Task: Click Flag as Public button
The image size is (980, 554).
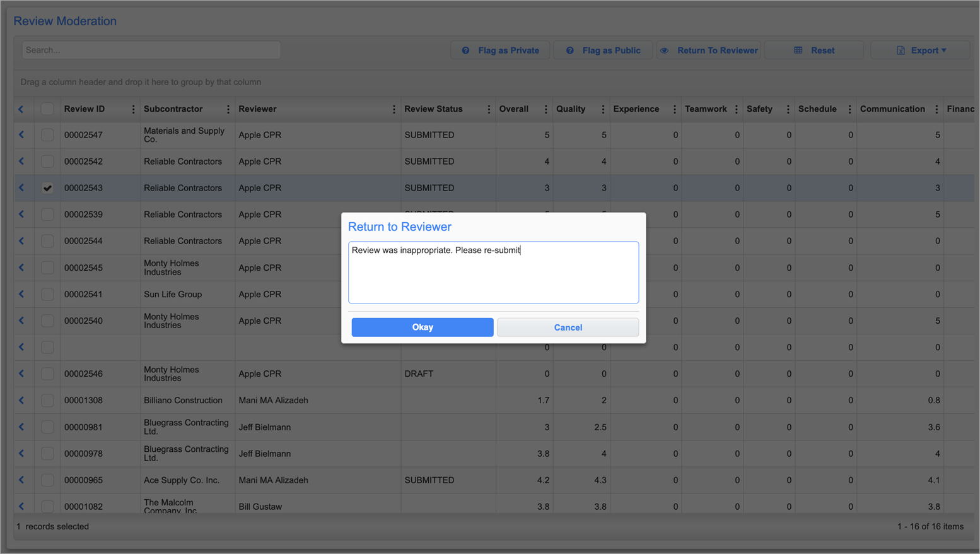Action: 603,50
